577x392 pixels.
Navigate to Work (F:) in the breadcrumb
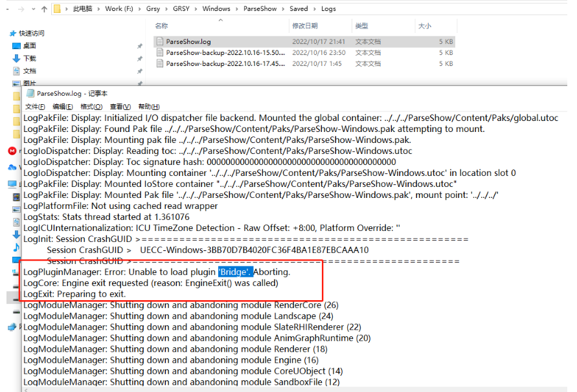tap(119, 9)
